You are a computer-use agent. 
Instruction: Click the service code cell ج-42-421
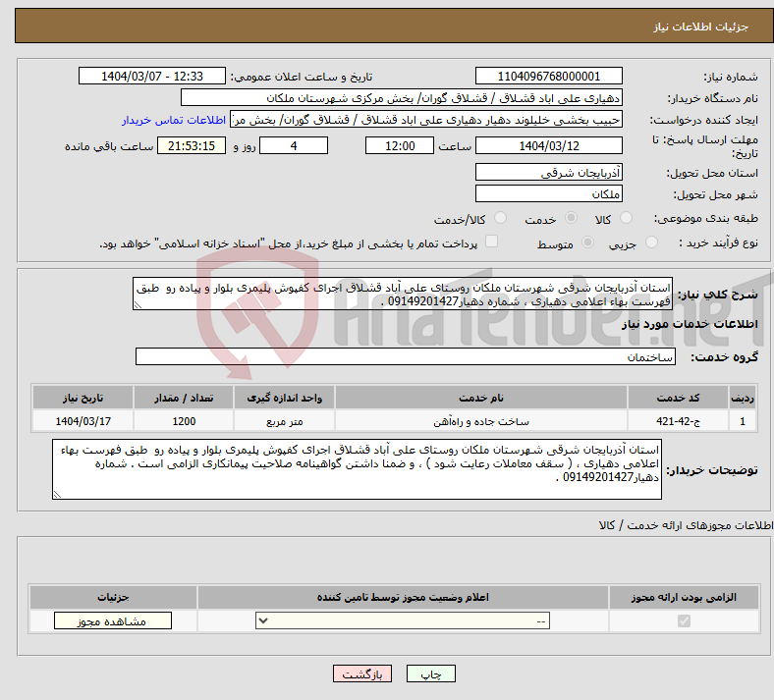(679, 421)
